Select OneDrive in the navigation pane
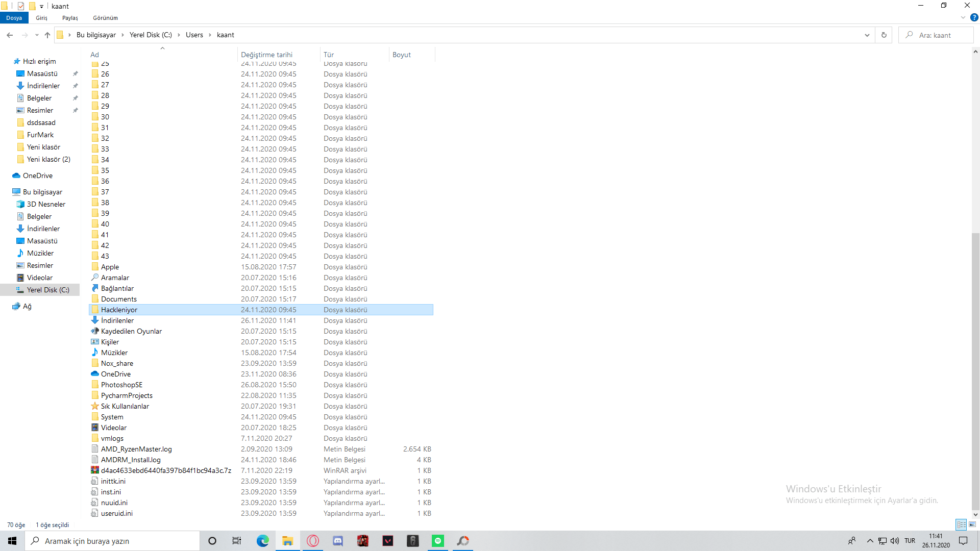Screen dimensions: 980x551 click(x=37, y=176)
